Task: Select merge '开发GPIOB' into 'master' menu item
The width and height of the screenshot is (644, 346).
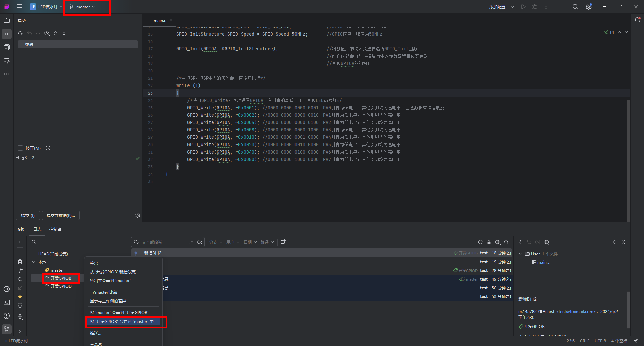Action: point(122,321)
